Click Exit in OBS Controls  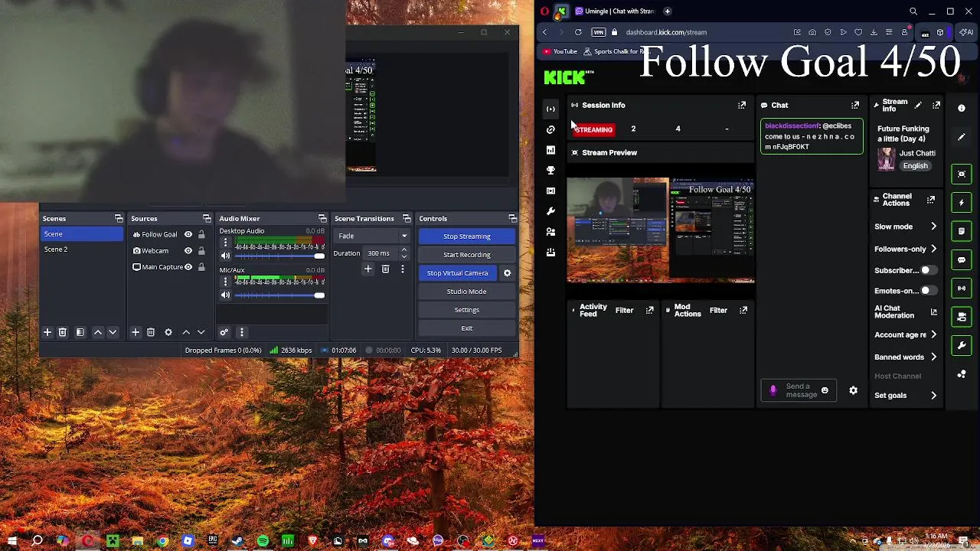(466, 328)
